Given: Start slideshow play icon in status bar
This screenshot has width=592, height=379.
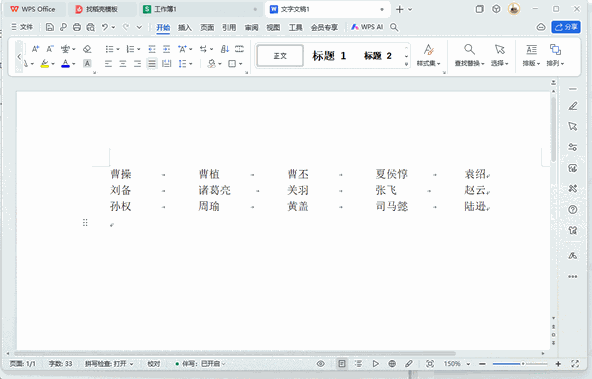Looking at the screenshot, I should [375, 364].
